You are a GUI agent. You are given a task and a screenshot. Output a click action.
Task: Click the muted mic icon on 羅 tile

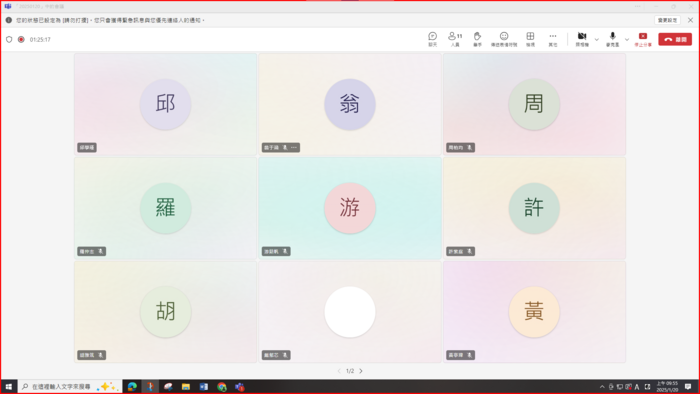[x=100, y=251]
